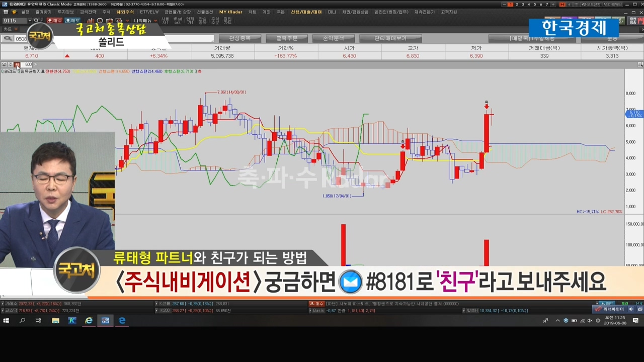Open File Explorer from the taskbar
Image resolution: width=644 pixels, height=362 pixels.
[x=55, y=320]
